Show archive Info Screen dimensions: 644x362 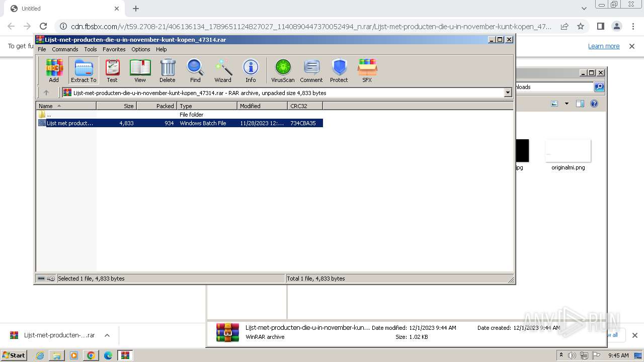(251, 70)
